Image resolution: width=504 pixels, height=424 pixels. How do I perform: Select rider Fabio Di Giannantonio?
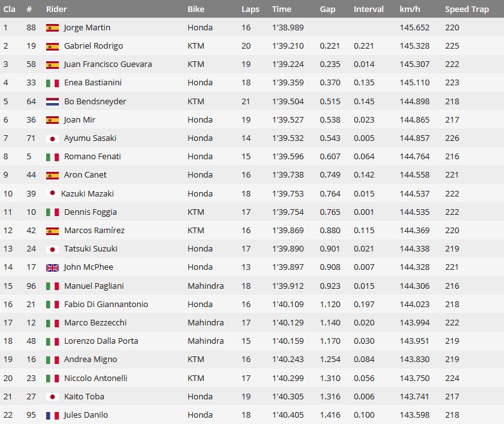point(106,304)
